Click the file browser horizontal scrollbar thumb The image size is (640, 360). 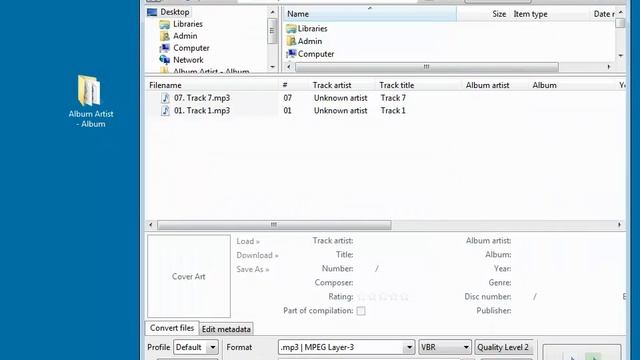click(427, 67)
